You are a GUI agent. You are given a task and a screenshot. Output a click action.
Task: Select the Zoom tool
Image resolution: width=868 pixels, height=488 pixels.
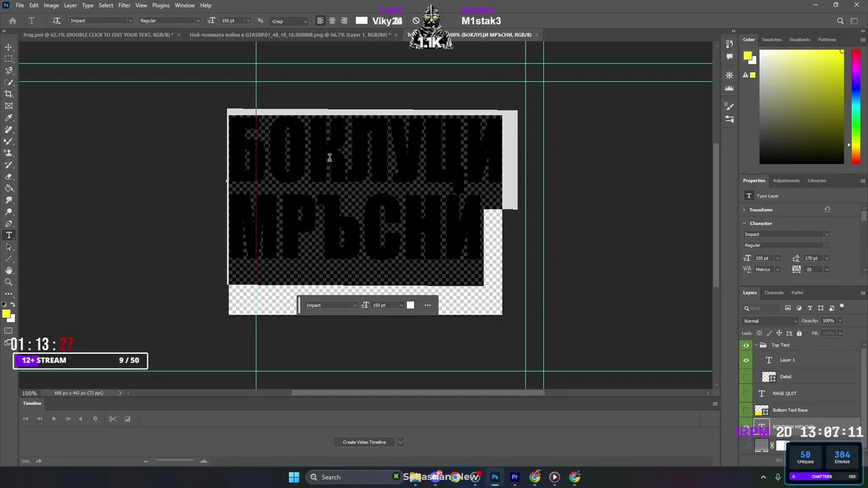9,282
